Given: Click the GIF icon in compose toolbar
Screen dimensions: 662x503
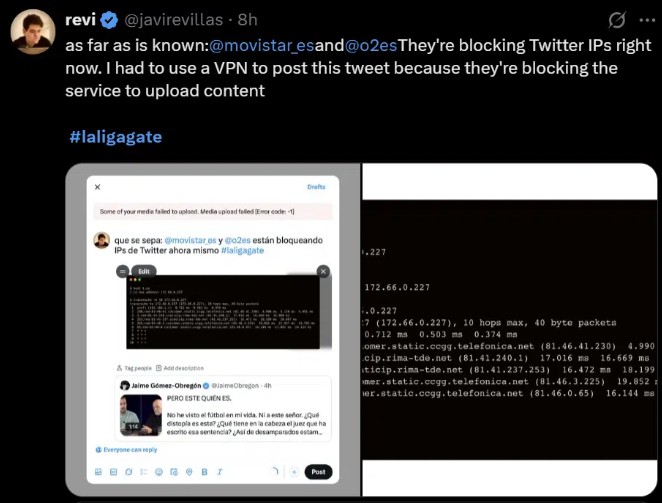Looking at the screenshot, I should pos(113,472).
